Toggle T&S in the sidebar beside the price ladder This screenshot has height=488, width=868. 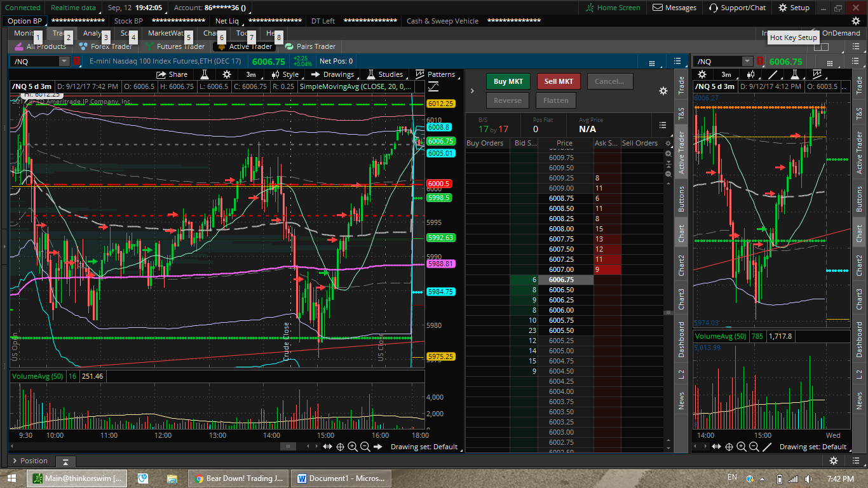tap(681, 114)
